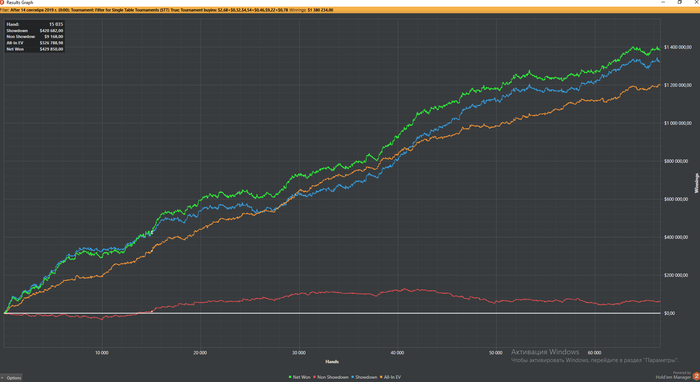700x382 pixels.
Task: Minimize the Results Graph window
Action: coord(663,2)
